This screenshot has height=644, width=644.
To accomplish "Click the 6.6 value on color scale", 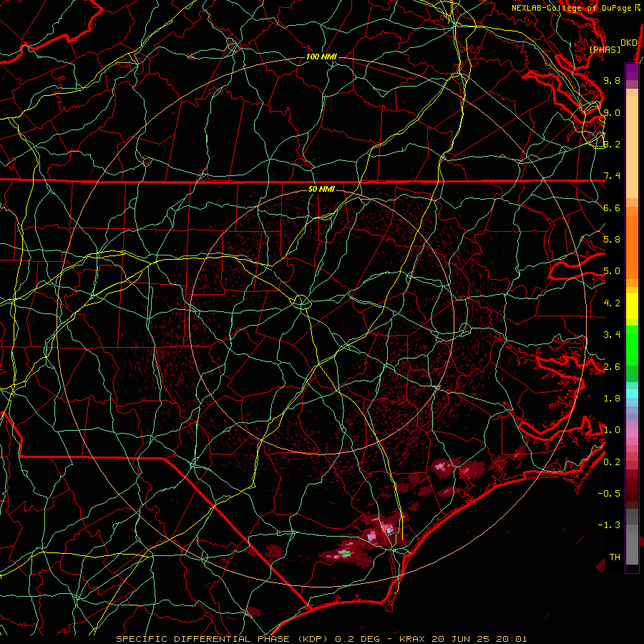I will coord(612,208).
